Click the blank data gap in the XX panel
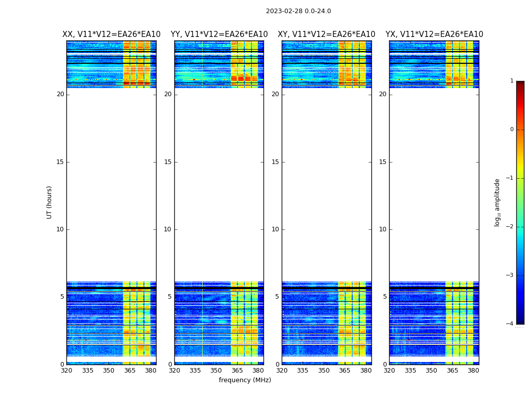Viewport: 532px width, 405px height. coord(111,185)
